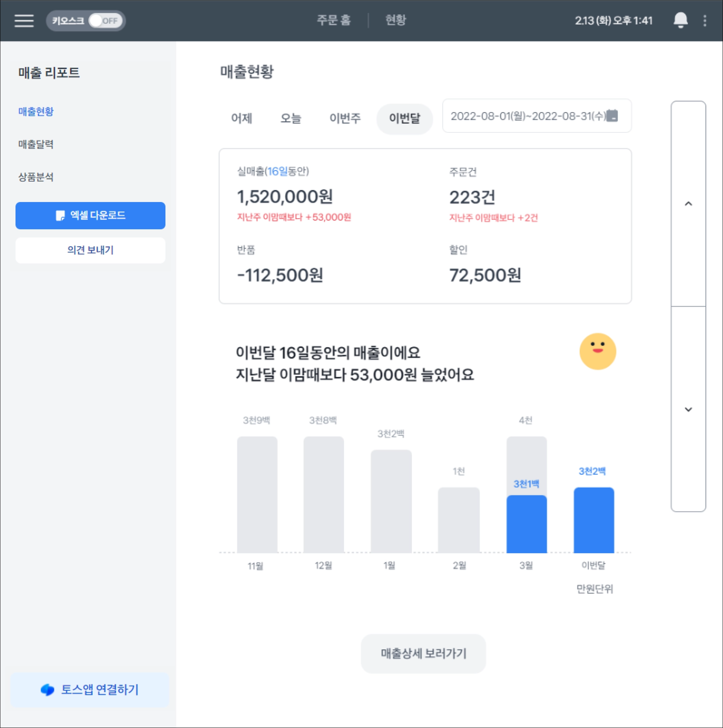Click the 의견 보내기 button

point(90,250)
